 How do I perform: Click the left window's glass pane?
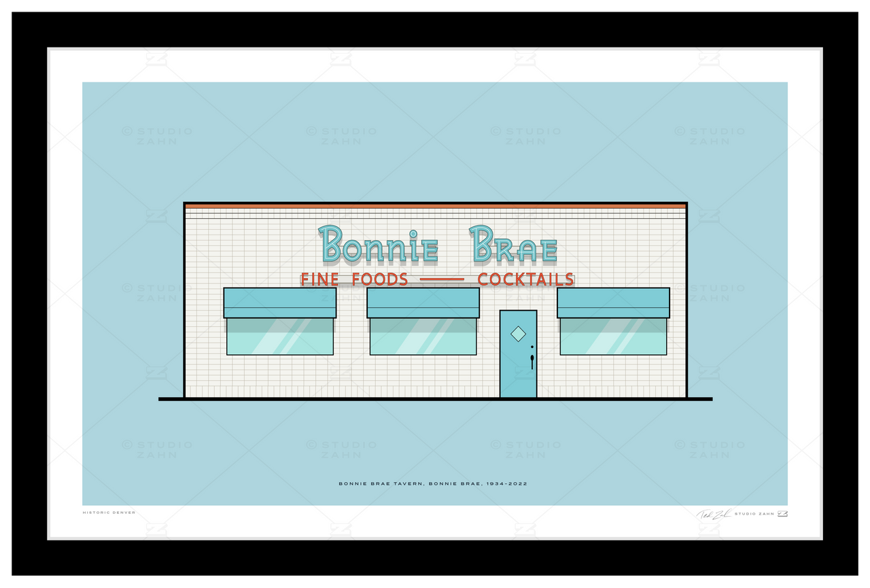[280, 336]
